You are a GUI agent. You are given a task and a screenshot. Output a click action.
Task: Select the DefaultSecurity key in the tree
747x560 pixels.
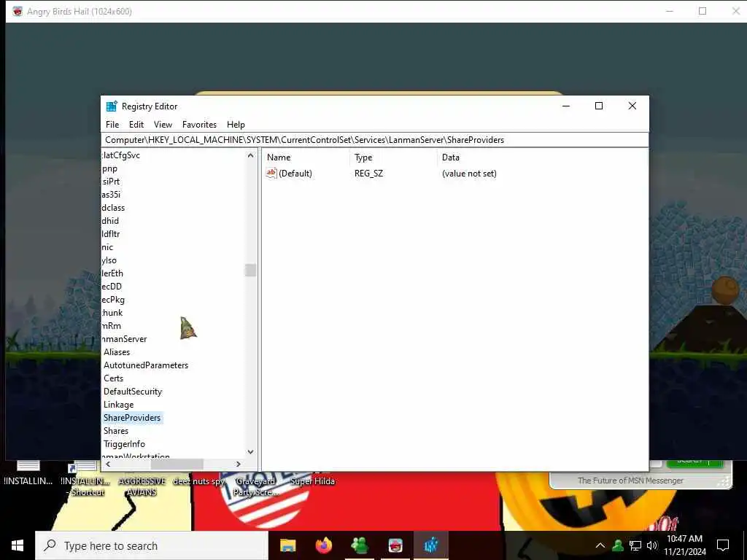coord(133,392)
